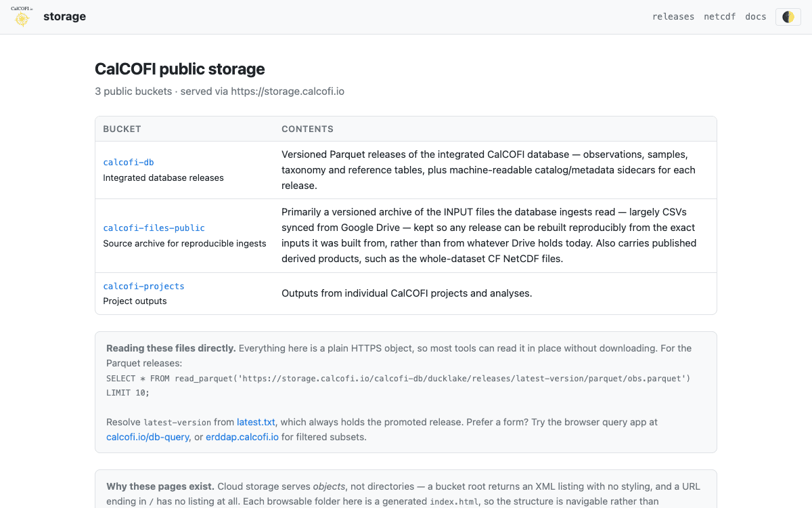
Task: Click 'Reading these files directly.' bold text
Action: [x=171, y=349]
